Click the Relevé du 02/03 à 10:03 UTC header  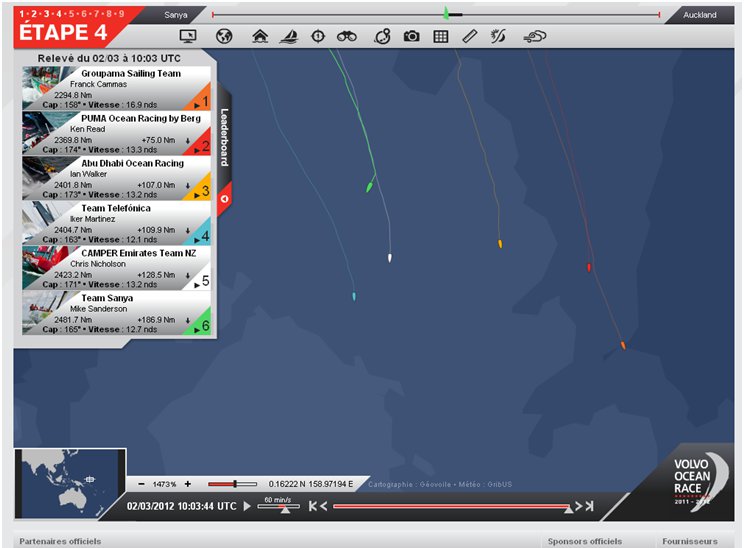tap(109, 58)
